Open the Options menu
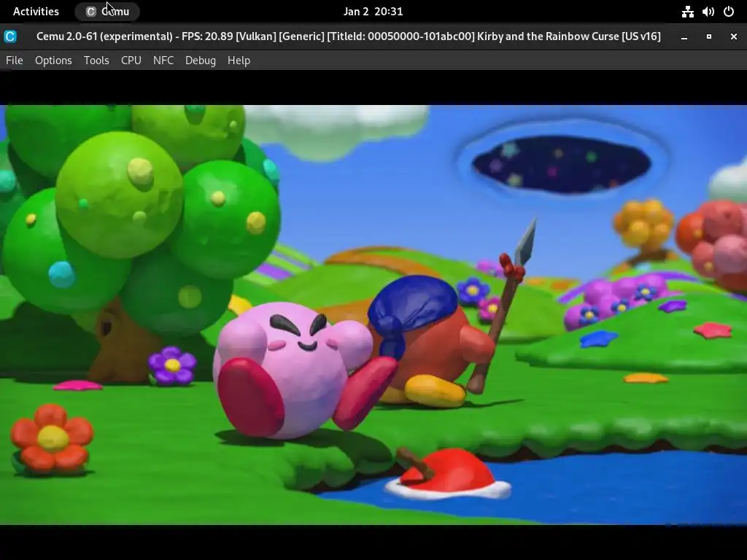The height and width of the screenshot is (560, 747). click(53, 61)
